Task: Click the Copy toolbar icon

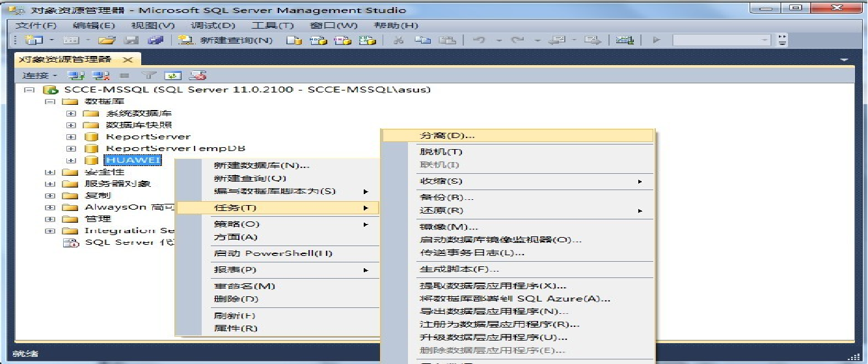Action: point(423,40)
